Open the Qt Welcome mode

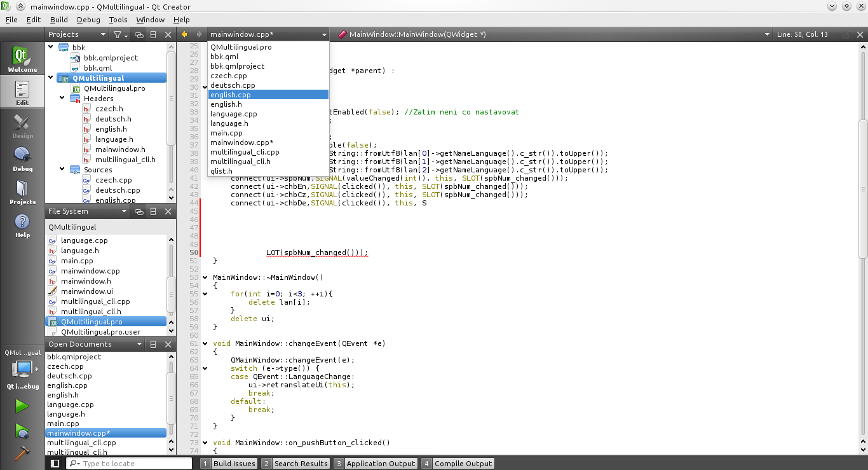point(22,59)
